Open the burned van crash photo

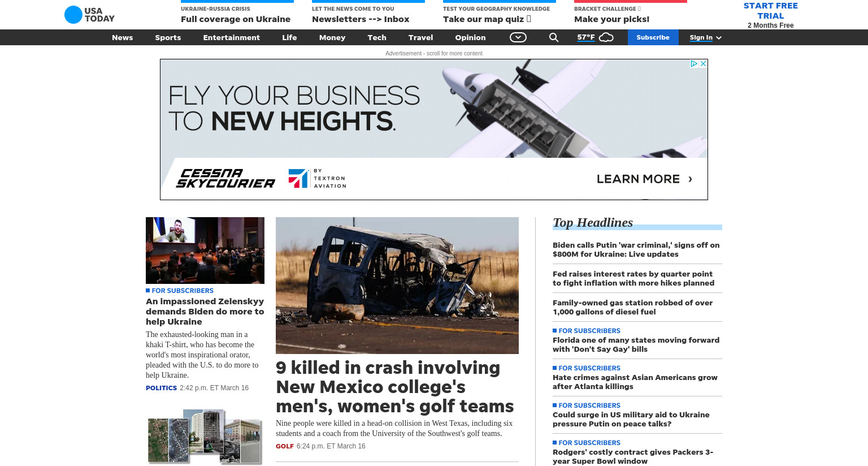click(x=397, y=286)
